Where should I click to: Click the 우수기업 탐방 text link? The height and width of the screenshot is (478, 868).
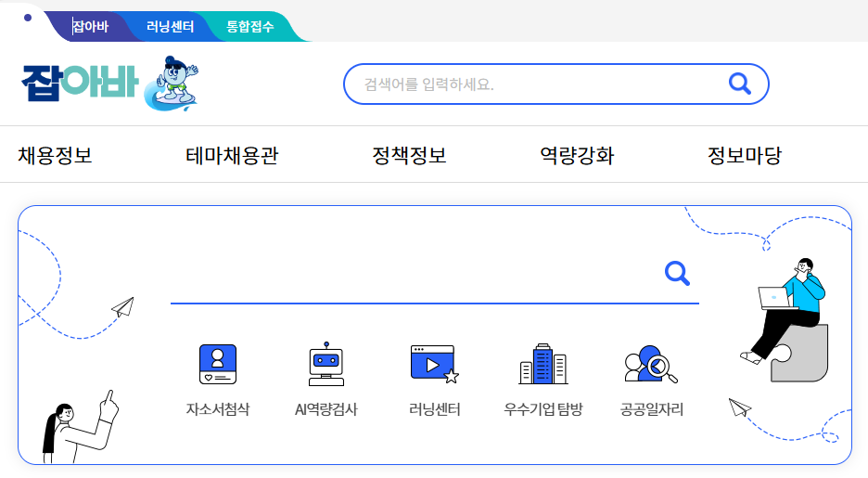click(x=543, y=409)
